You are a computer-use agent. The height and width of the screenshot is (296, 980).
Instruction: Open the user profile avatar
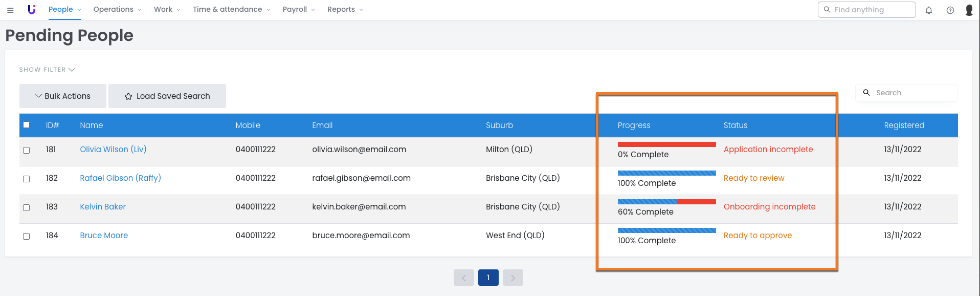point(969,10)
